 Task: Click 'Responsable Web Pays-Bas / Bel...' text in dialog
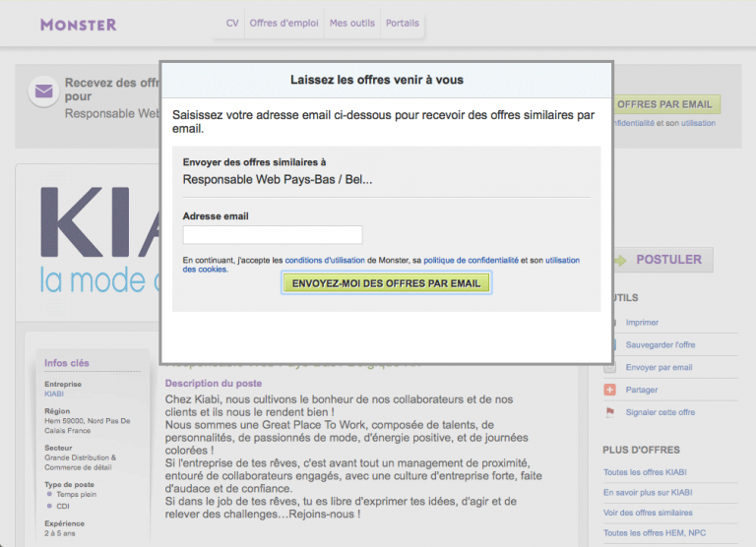pos(278,180)
